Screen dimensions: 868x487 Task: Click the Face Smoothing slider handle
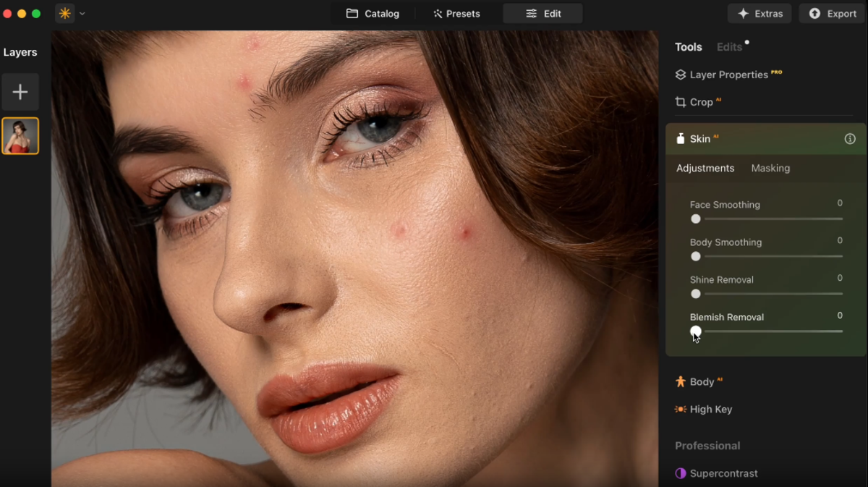coord(696,219)
